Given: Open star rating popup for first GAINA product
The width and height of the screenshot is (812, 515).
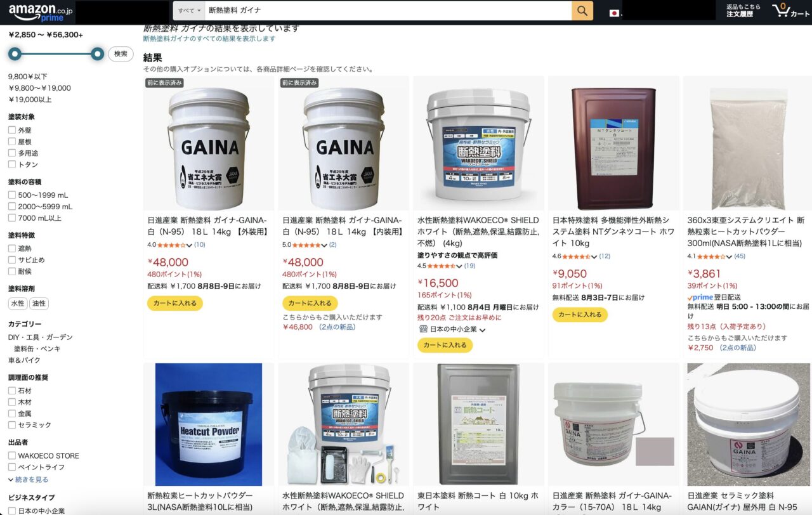Looking at the screenshot, I should pyautogui.click(x=171, y=245).
